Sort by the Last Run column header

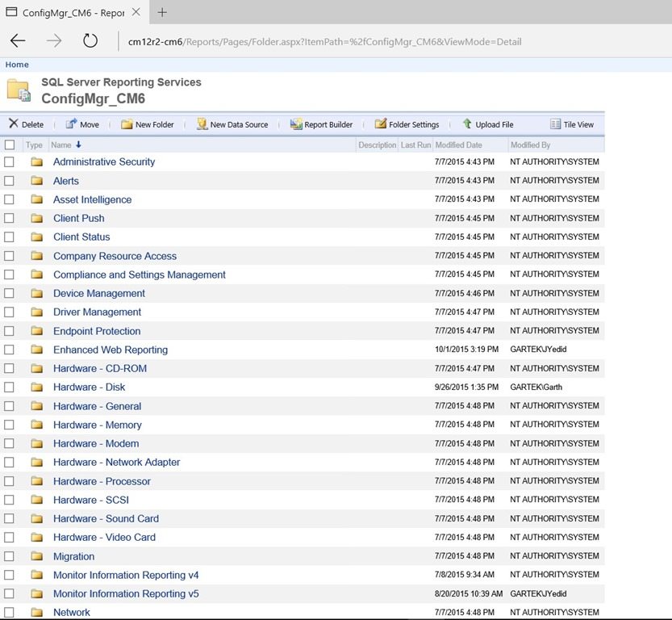pos(415,145)
